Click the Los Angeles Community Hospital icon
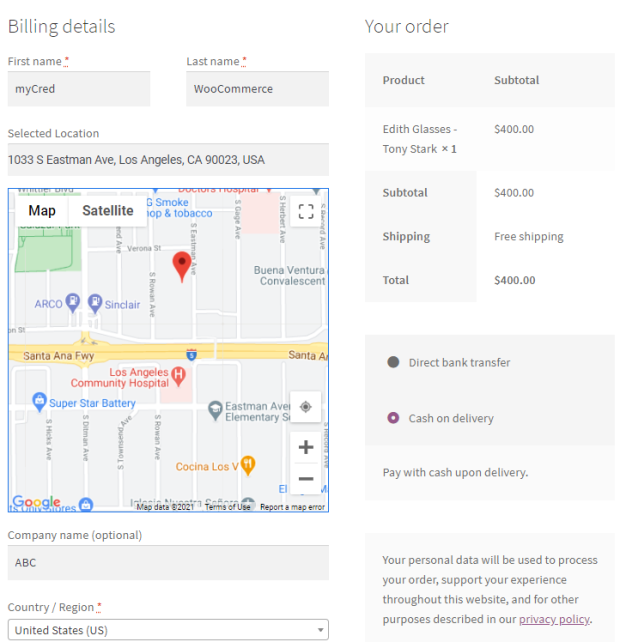The image size is (620, 642). coord(178,376)
